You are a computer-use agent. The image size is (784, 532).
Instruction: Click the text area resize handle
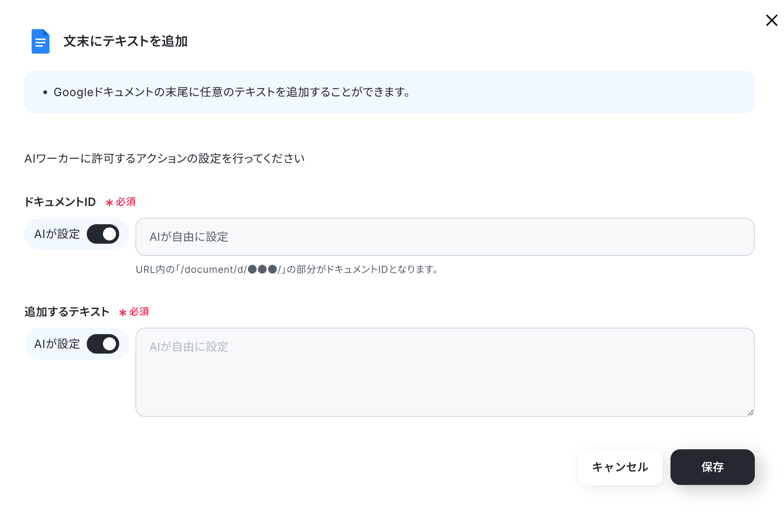point(750,412)
